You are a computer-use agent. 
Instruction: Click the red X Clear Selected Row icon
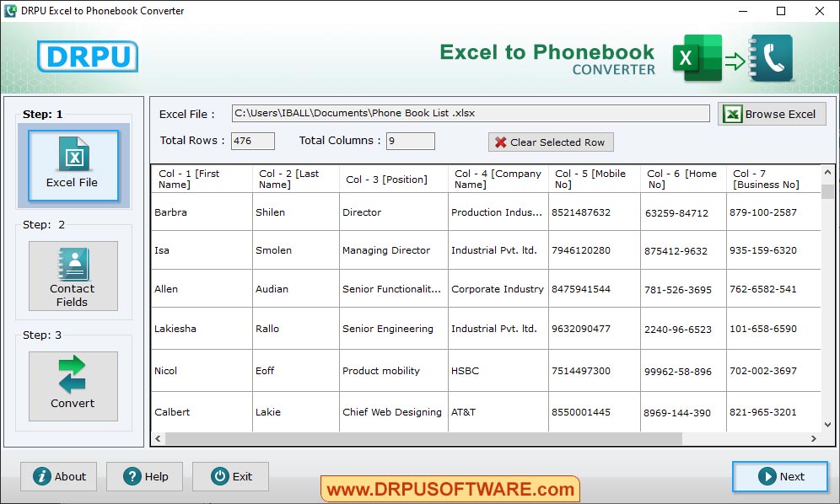point(499,142)
